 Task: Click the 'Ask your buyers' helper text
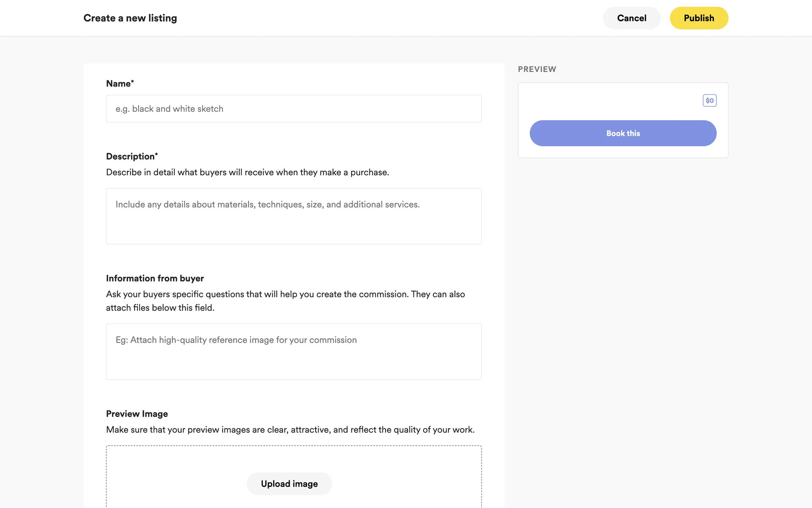285,294
